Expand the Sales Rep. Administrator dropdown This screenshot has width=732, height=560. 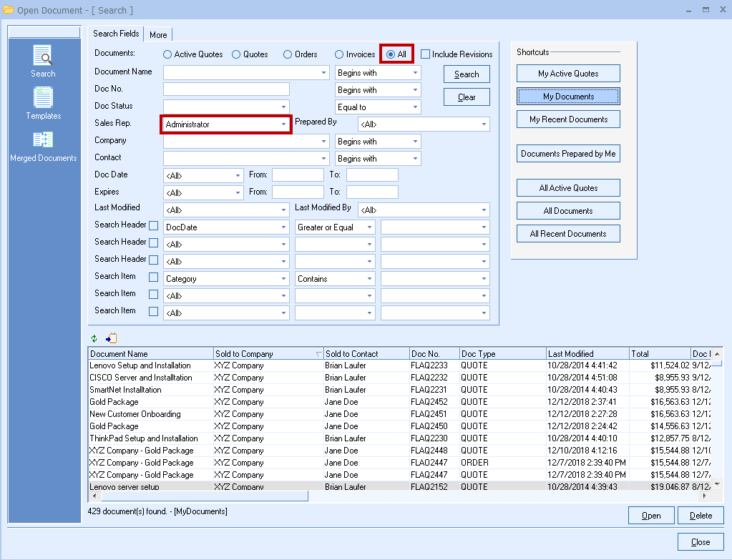pyautogui.click(x=283, y=124)
